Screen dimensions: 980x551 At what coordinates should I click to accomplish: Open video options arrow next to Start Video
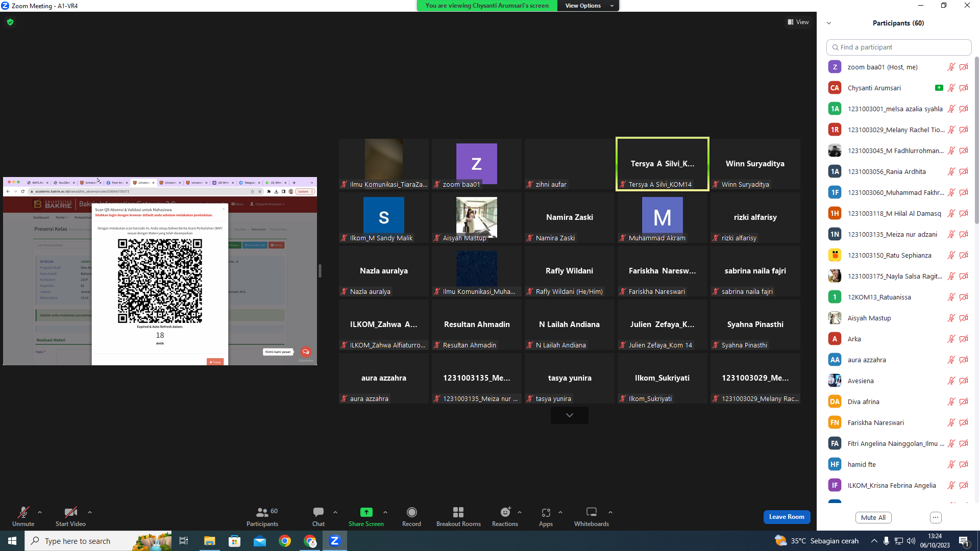click(x=90, y=512)
